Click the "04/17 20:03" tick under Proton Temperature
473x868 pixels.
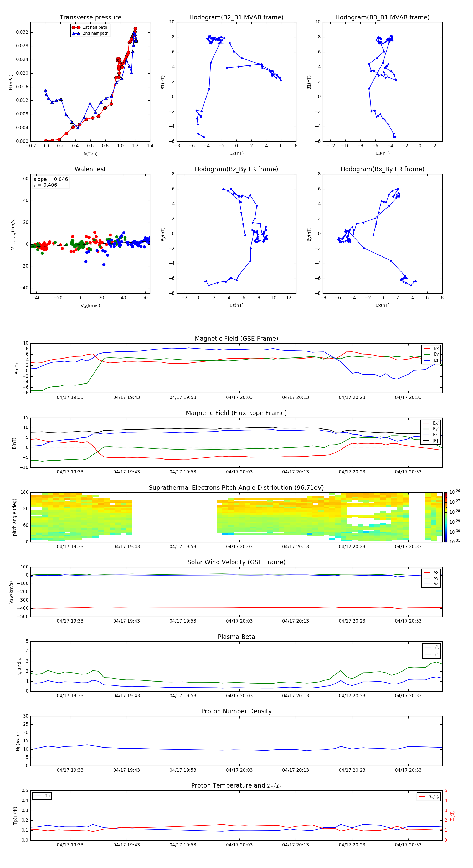[x=239, y=845]
